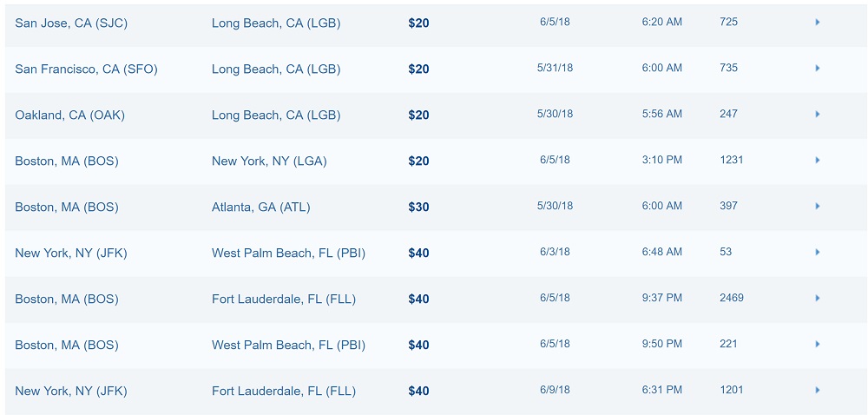The height and width of the screenshot is (415, 868).
Task: Select the 3:10 PM departure time
Action: tap(661, 161)
